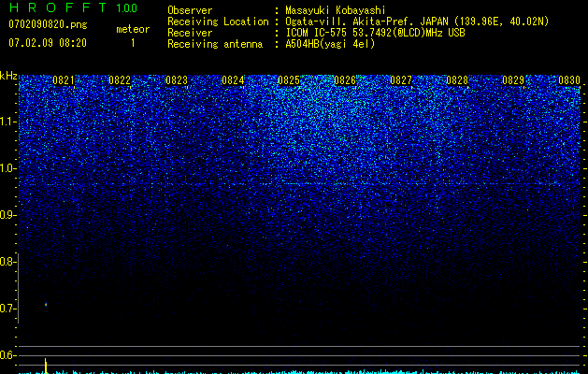Click the 0821 time marker
The height and width of the screenshot is (374, 588).
[x=64, y=80]
